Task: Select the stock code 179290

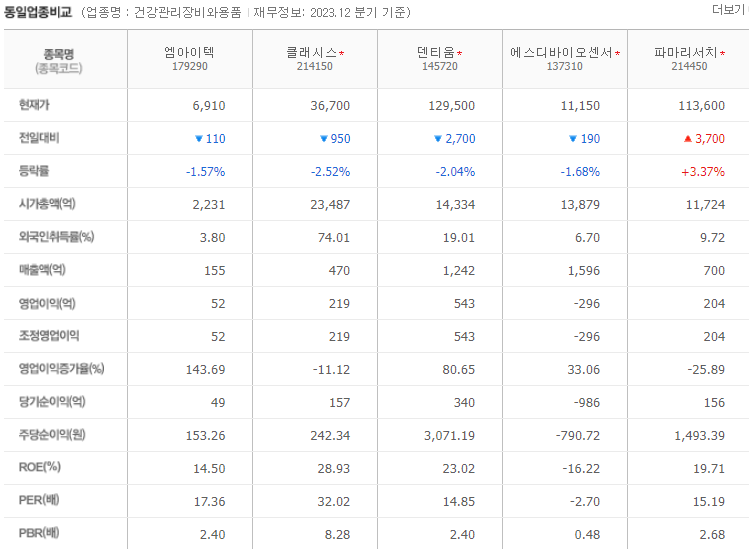Action: click(190, 66)
